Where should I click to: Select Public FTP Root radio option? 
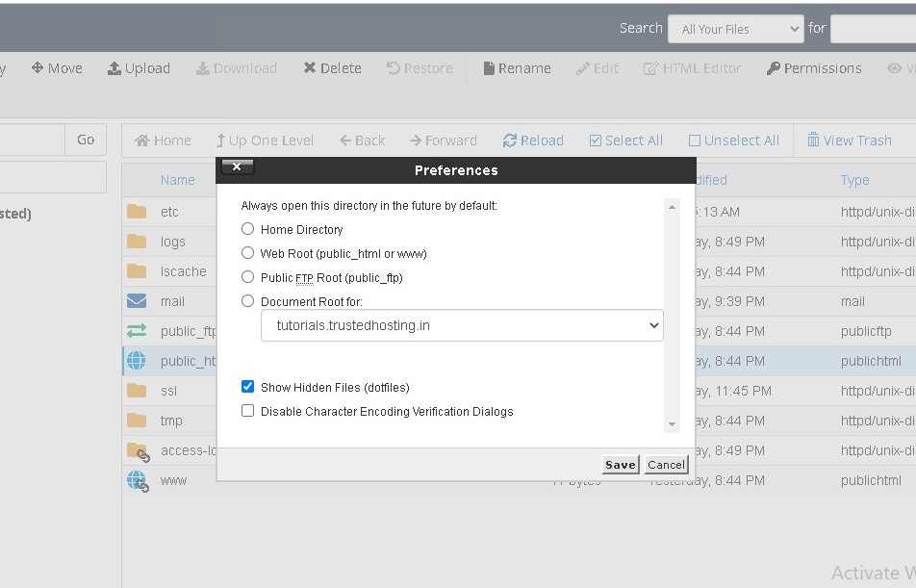247,276
